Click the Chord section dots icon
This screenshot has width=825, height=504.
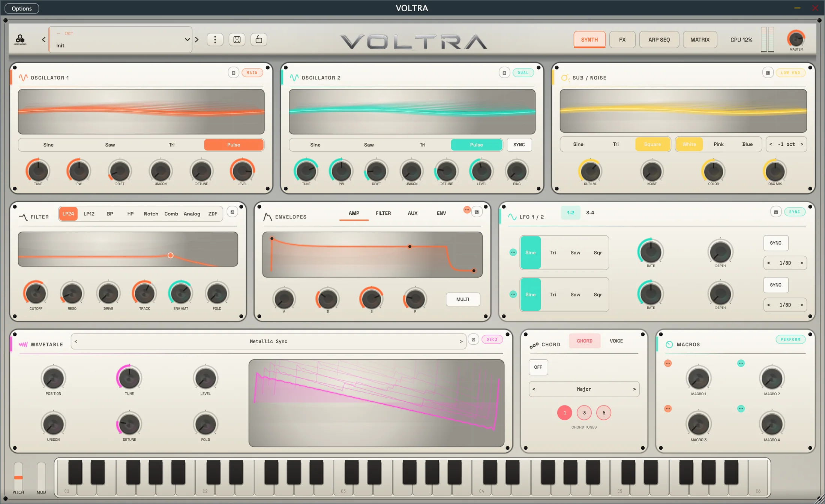point(534,345)
